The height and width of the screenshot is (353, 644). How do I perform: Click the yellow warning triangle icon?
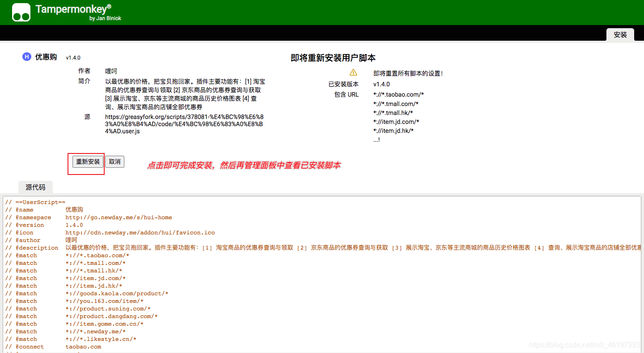click(x=353, y=72)
